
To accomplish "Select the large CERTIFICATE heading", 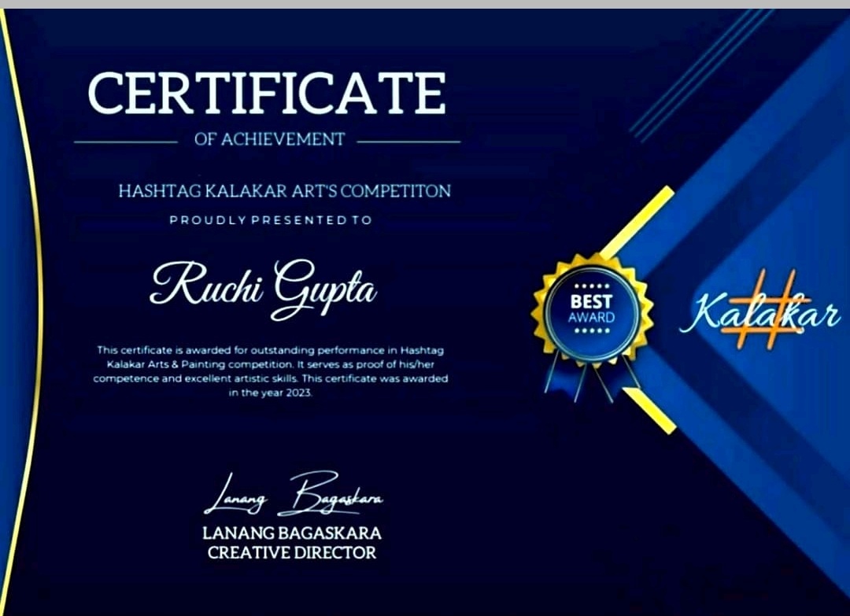I will 267,94.
